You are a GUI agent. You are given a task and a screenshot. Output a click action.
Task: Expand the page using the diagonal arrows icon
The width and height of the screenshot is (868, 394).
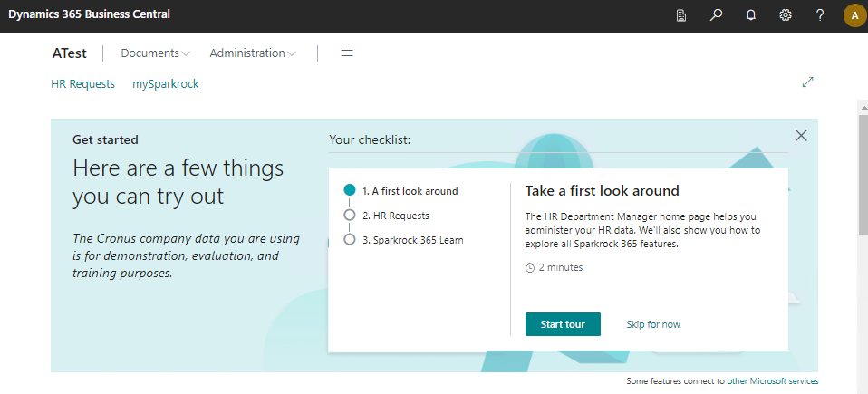(x=808, y=82)
